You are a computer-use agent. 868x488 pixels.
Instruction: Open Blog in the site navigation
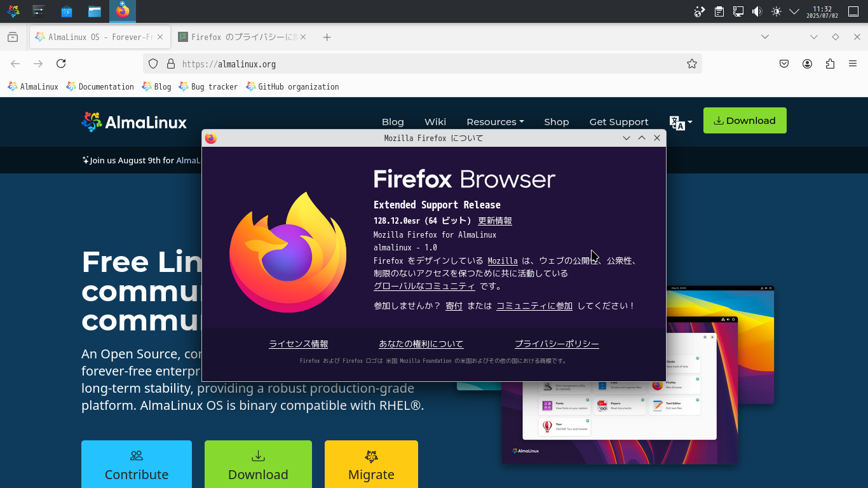(x=393, y=122)
